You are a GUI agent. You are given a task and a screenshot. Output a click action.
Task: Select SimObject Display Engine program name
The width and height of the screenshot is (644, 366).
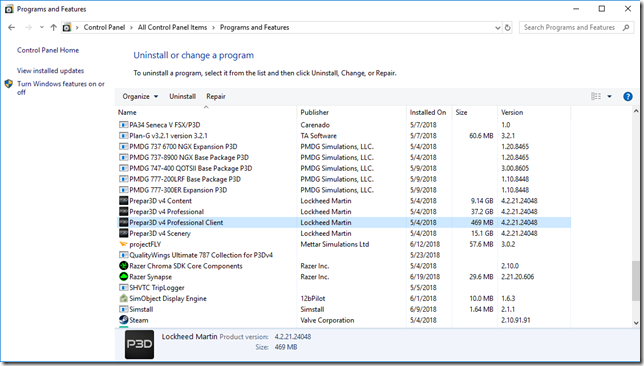tap(168, 299)
